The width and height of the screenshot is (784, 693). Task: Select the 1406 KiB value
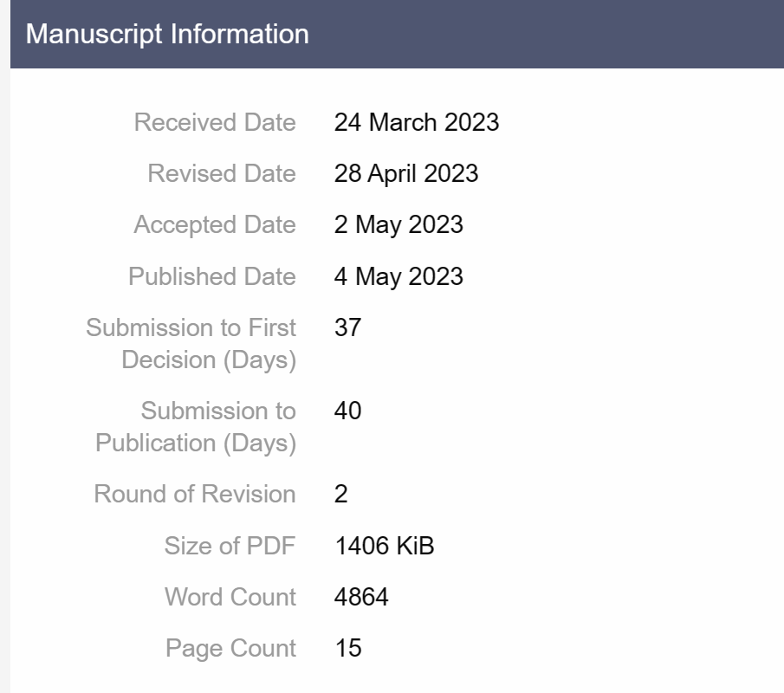pos(385,546)
